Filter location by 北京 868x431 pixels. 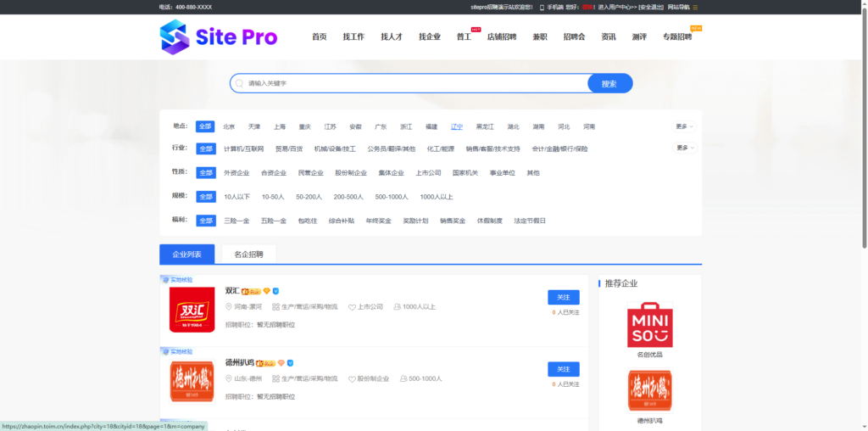229,127
